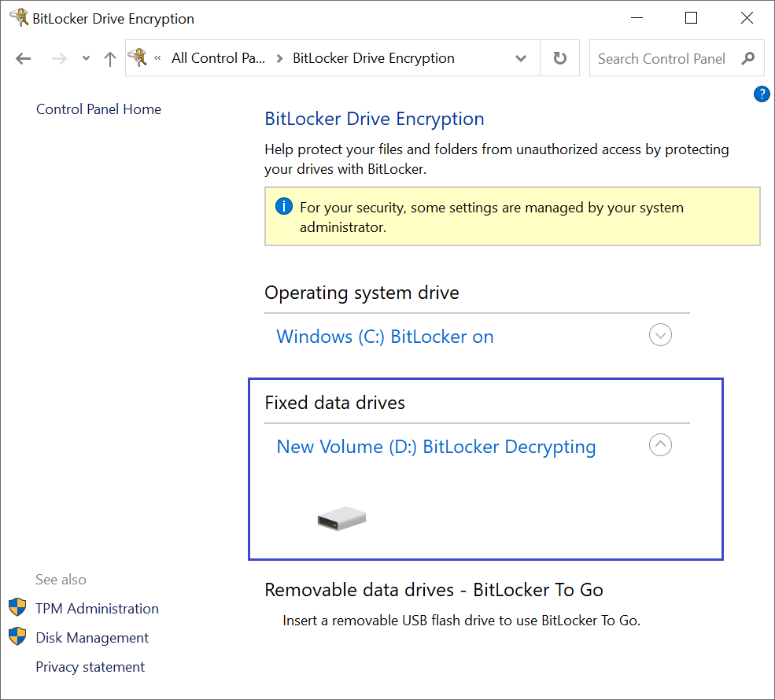Expand the Windows (C:) drive section
775x700 pixels.
660,335
